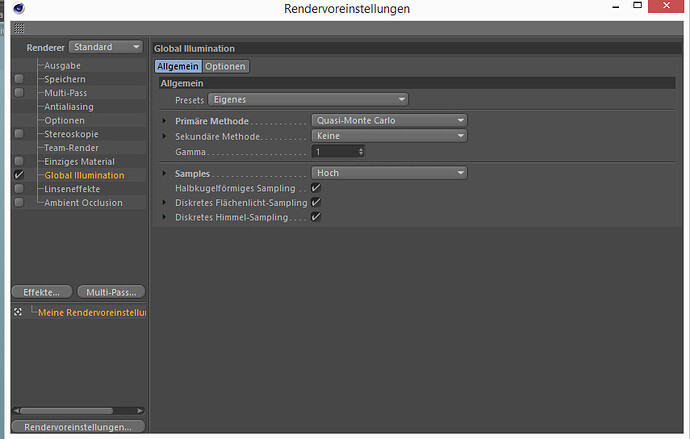Toggle the Diskretes Himmel-Sampling checkbox
Image resolution: width=690 pixels, height=439 pixels.
(316, 217)
